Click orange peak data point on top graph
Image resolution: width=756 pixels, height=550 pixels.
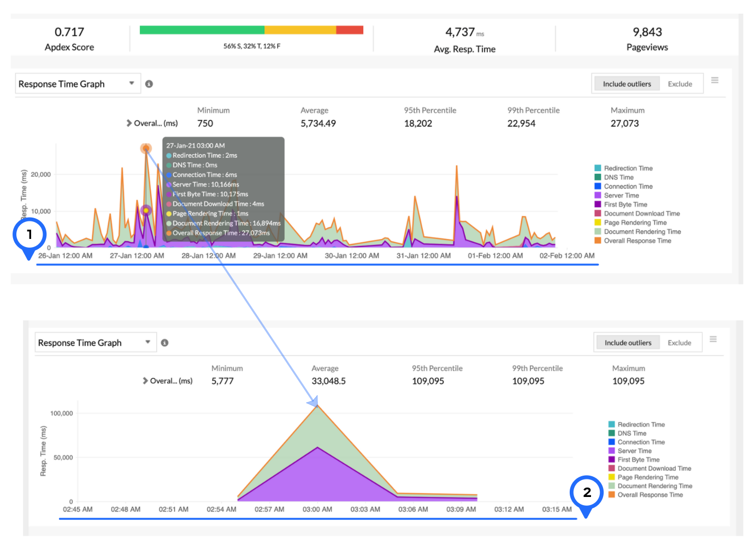coord(146,148)
